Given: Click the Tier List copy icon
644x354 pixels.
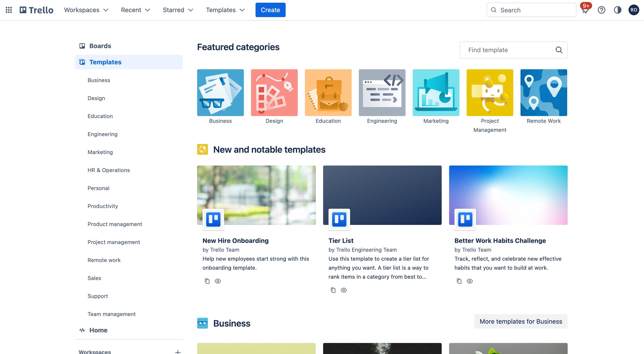Looking at the screenshot, I should tap(333, 290).
